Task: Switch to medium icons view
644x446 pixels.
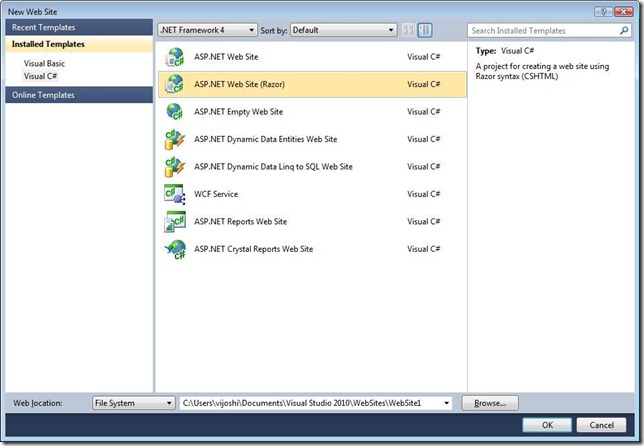Action: click(425, 30)
